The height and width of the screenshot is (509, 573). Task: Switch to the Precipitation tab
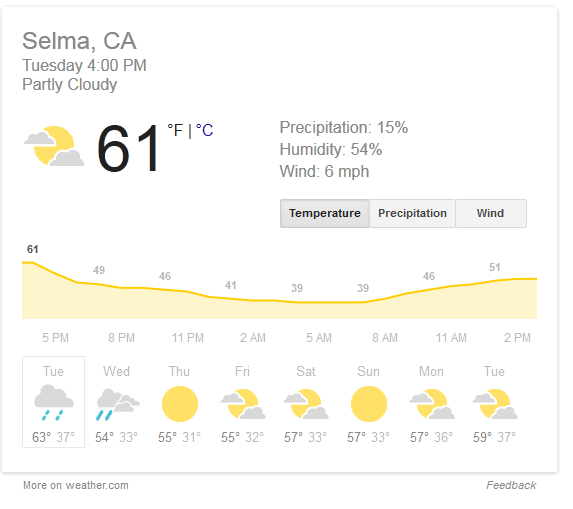click(x=413, y=213)
